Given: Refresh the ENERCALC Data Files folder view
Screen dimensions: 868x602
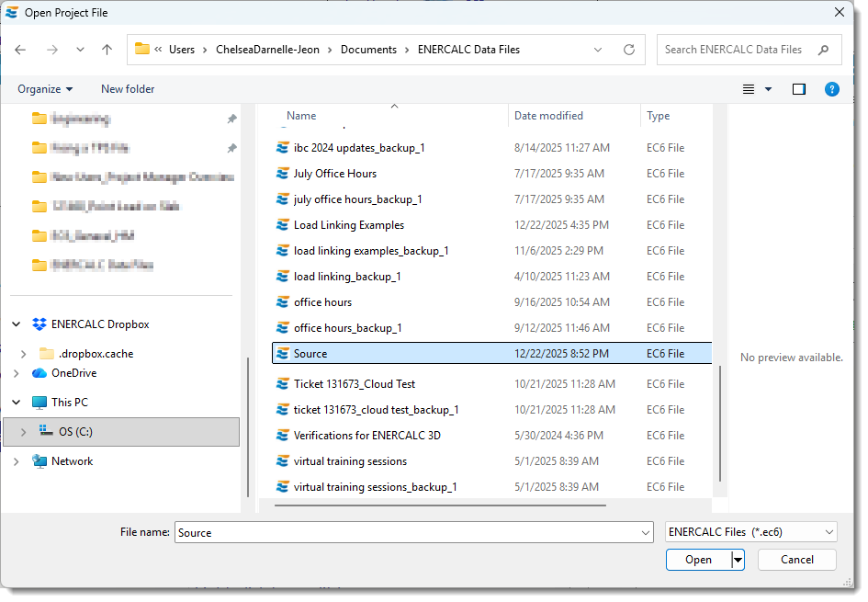Looking at the screenshot, I should point(629,50).
